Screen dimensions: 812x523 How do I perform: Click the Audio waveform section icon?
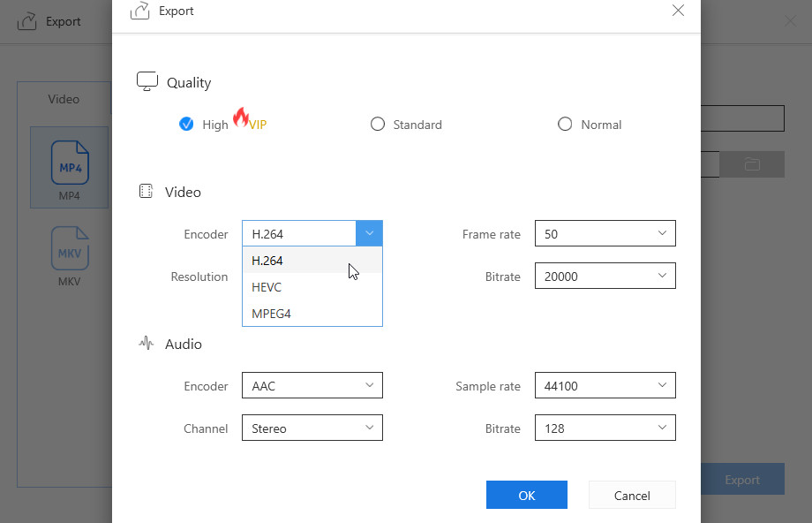pos(147,344)
